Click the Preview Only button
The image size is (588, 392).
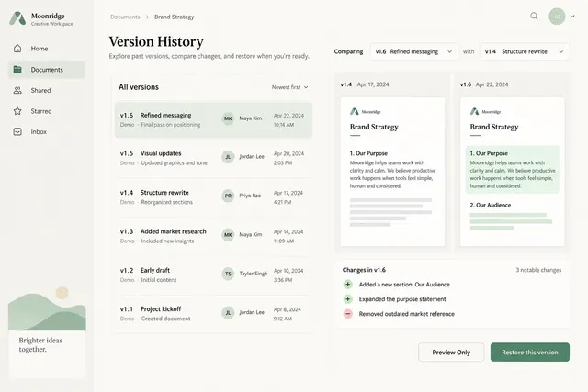pos(451,353)
